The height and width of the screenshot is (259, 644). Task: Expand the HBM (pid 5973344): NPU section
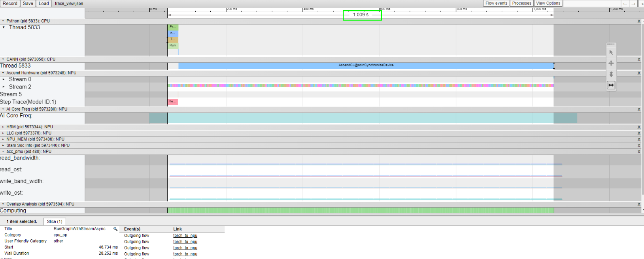3,127
